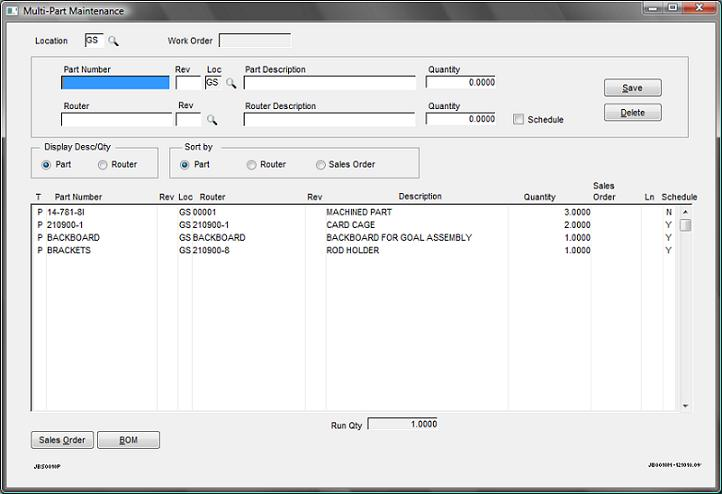
Task: Select Router under Display Desc/Qty
Action: click(x=102, y=165)
